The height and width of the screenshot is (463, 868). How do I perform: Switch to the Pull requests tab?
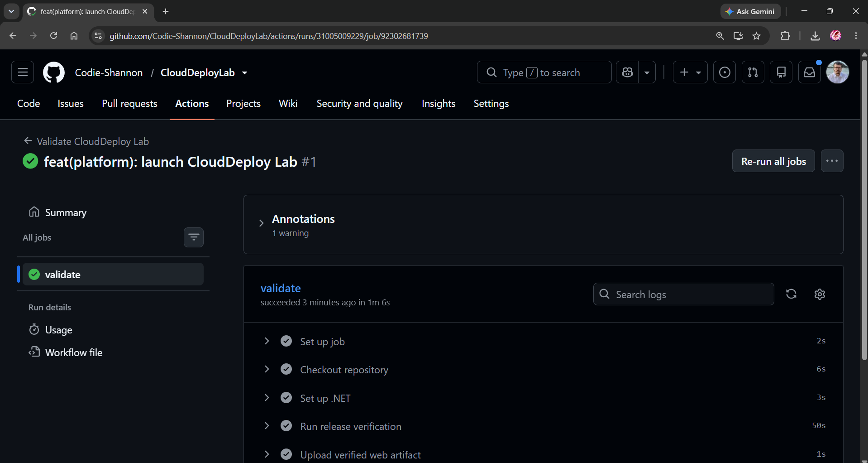tap(129, 103)
